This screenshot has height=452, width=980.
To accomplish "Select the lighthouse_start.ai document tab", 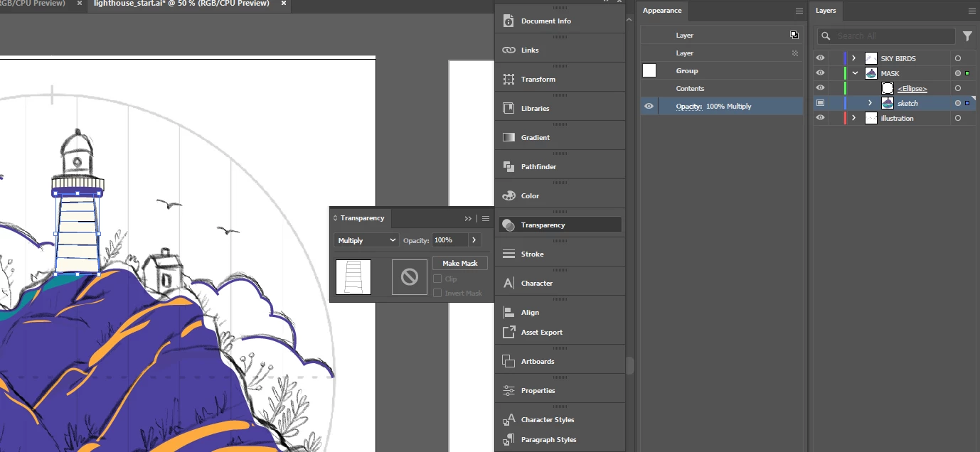I will click(x=181, y=4).
